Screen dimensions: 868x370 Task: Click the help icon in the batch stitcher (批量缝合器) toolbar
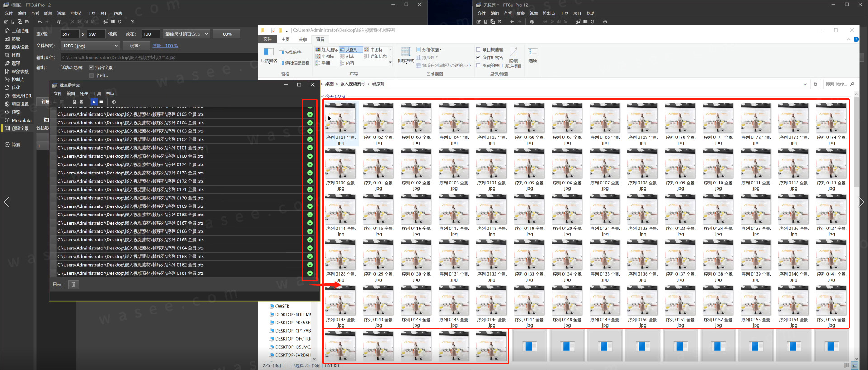pyautogui.click(x=113, y=102)
